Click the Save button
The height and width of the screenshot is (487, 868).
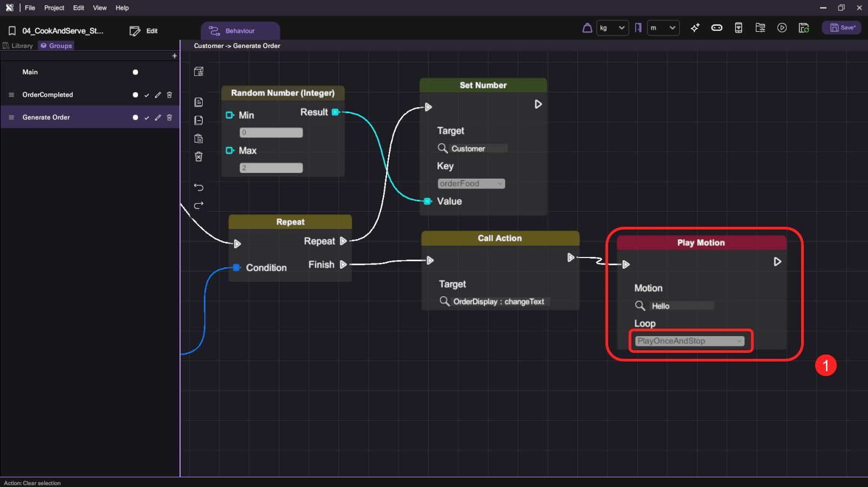(842, 28)
